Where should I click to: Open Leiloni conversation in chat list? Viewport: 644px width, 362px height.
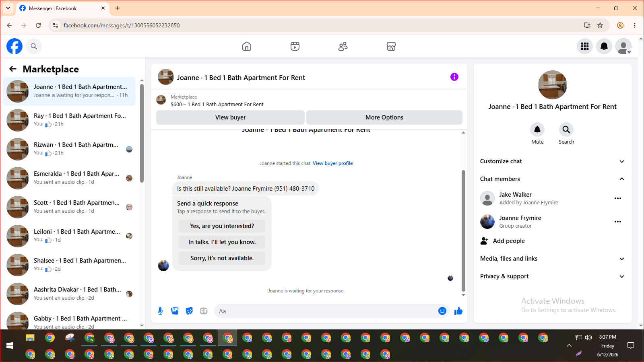click(69, 236)
